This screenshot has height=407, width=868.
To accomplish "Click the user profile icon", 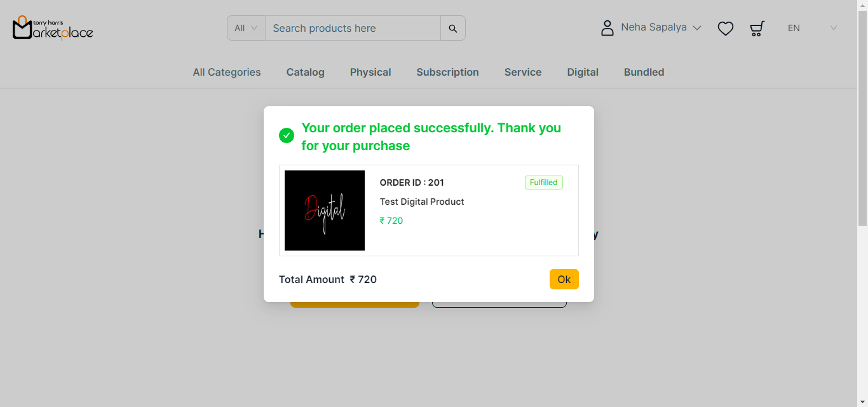I will click(607, 28).
